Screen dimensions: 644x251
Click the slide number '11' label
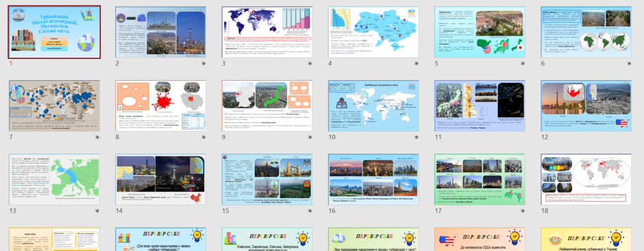pos(438,137)
